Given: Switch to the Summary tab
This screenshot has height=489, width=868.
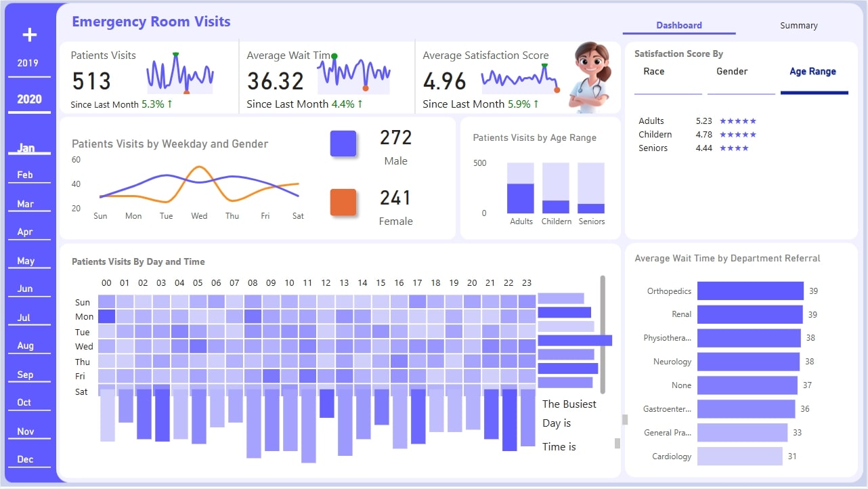Looking at the screenshot, I should pos(798,25).
